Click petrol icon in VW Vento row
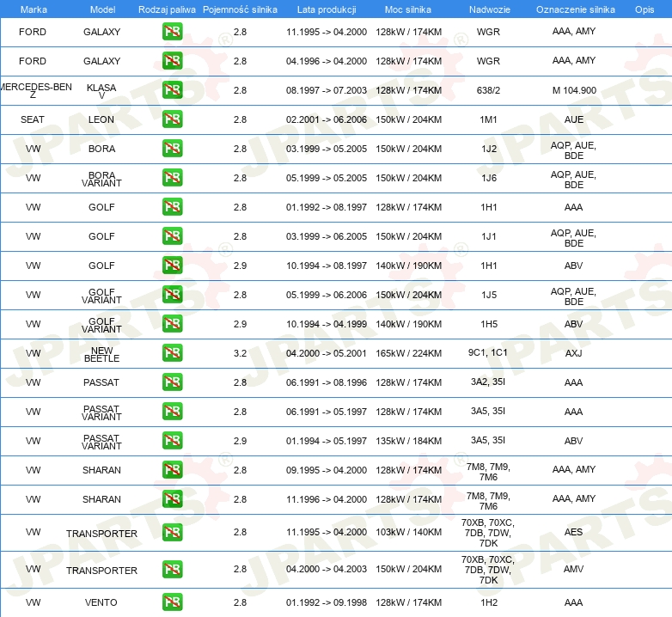This screenshot has width=672, height=617. pyautogui.click(x=172, y=602)
